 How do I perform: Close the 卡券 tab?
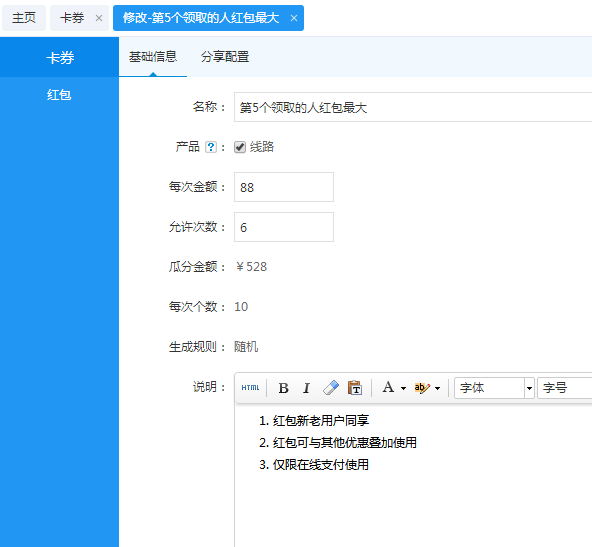click(99, 18)
